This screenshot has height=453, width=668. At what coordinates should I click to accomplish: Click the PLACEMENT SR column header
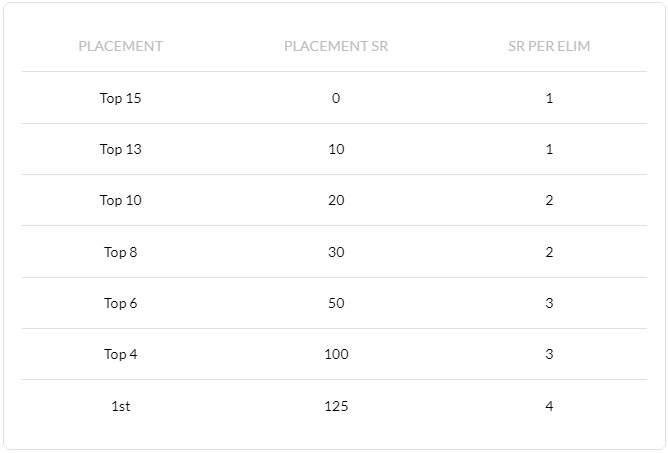[x=336, y=46]
